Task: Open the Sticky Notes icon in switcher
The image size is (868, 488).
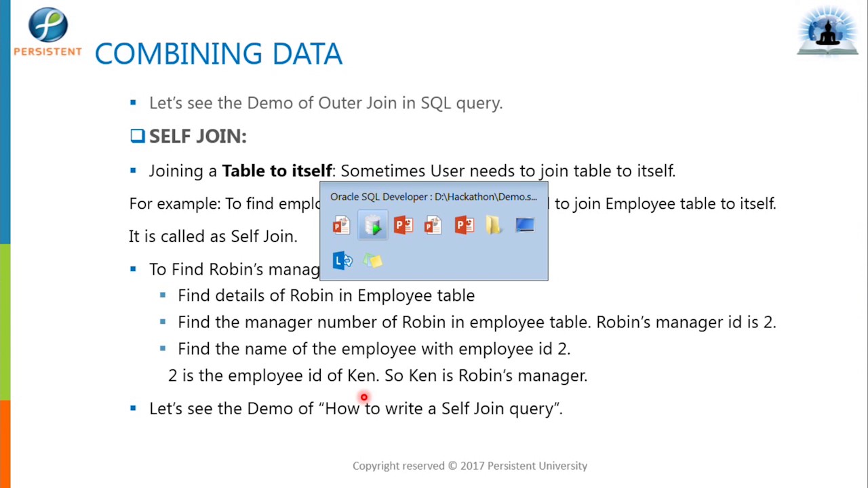Action: pos(372,261)
